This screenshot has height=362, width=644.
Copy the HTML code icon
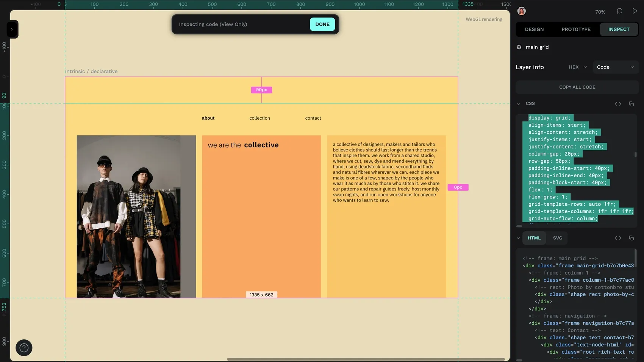[x=631, y=238]
